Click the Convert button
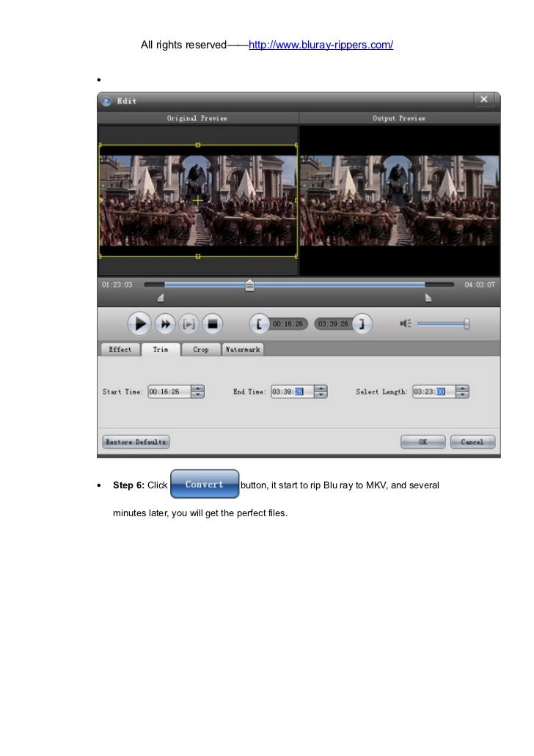 [205, 484]
